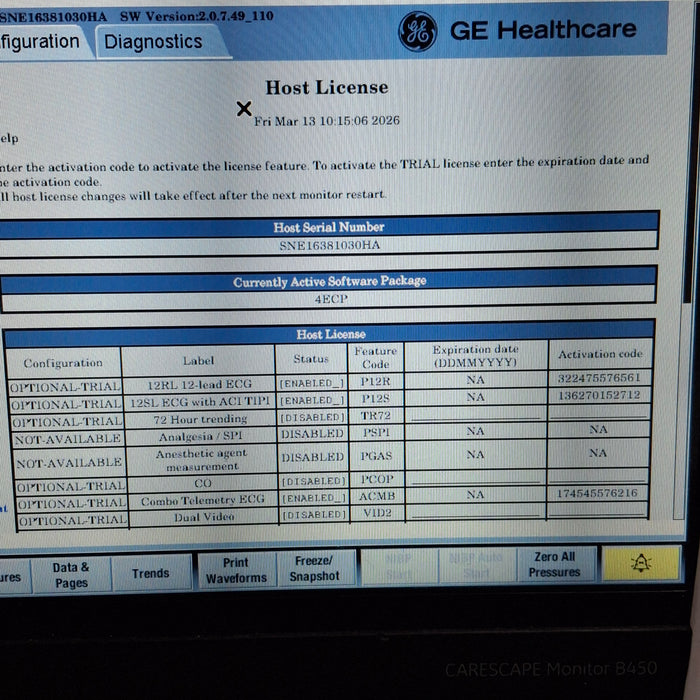Select activation code 322475576561
700x700 pixels.
pyautogui.click(x=599, y=378)
